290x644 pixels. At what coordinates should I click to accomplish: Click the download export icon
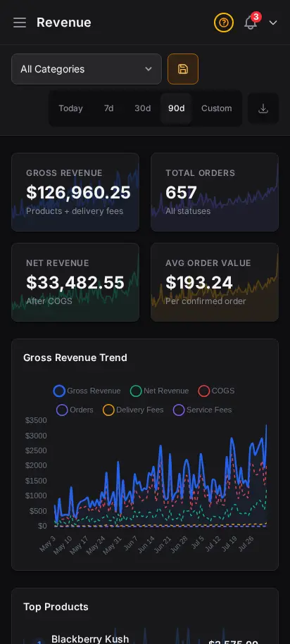point(263,108)
